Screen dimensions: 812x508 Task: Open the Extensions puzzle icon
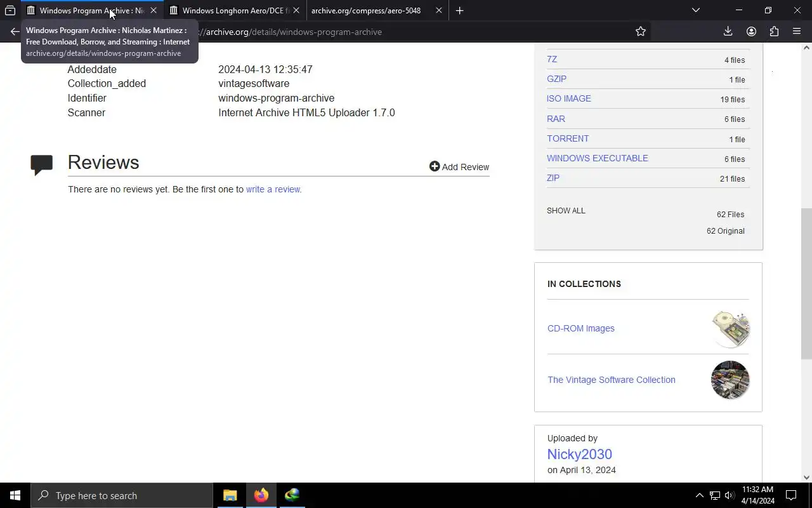(x=774, y=32)
